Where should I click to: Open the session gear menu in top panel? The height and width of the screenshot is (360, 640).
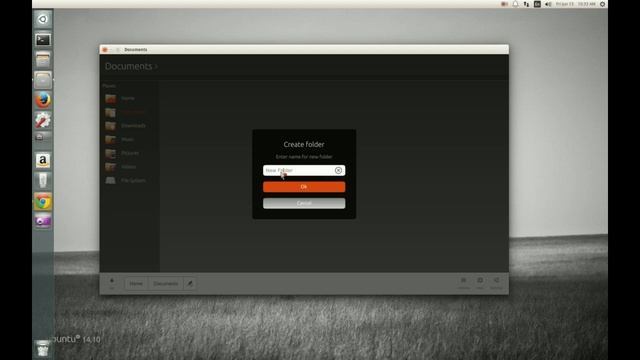602,4
